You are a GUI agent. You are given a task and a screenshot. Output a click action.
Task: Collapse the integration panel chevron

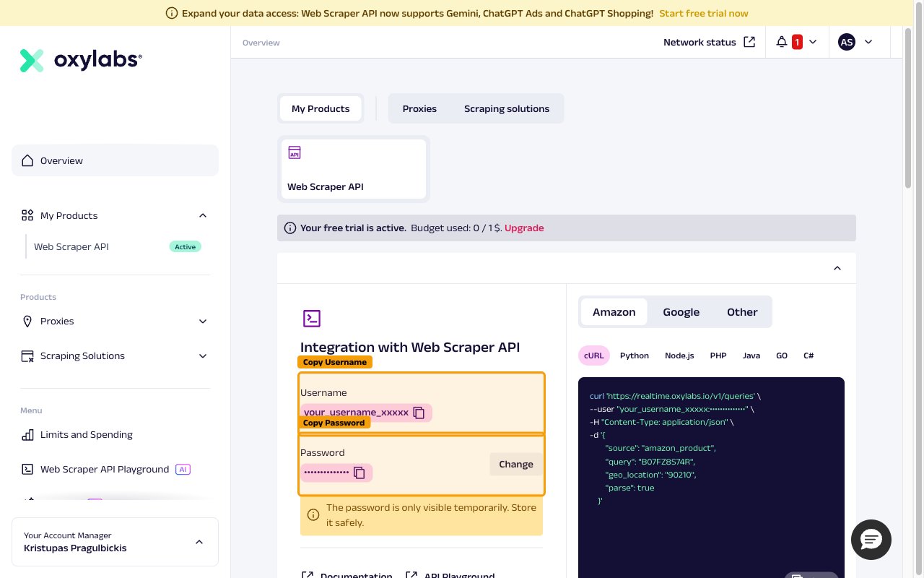tap(837, 268)
